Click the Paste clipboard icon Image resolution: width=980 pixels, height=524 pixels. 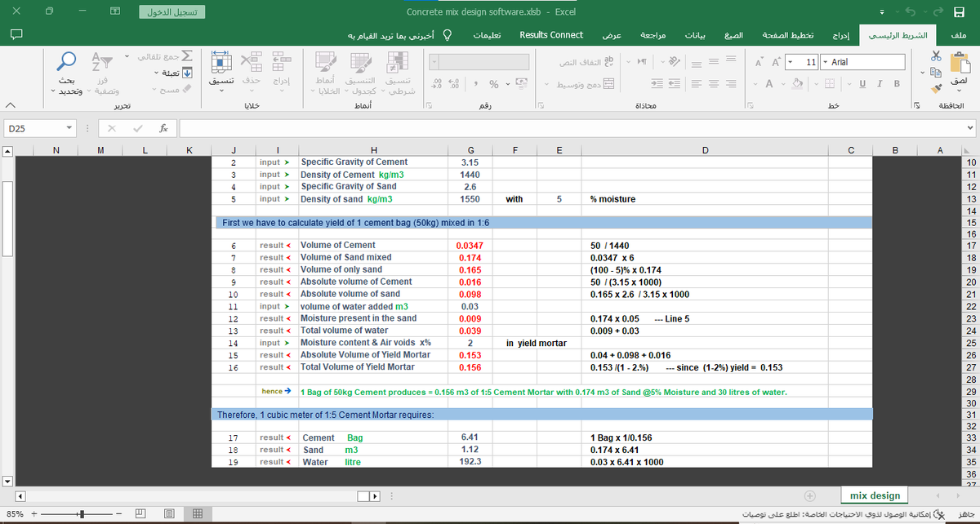coord(960,62)
